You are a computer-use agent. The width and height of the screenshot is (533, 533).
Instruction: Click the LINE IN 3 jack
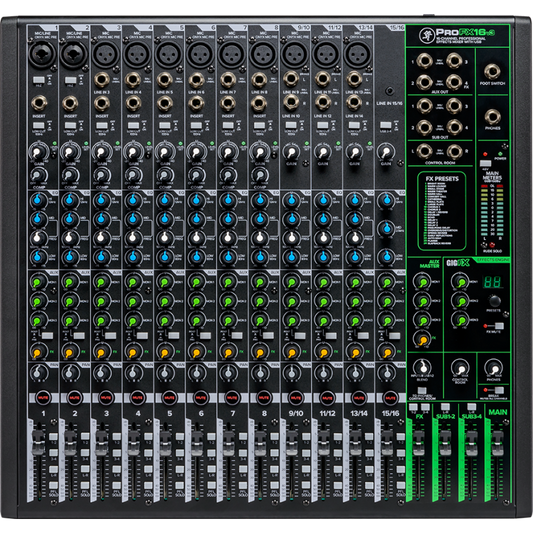point(101,80)
